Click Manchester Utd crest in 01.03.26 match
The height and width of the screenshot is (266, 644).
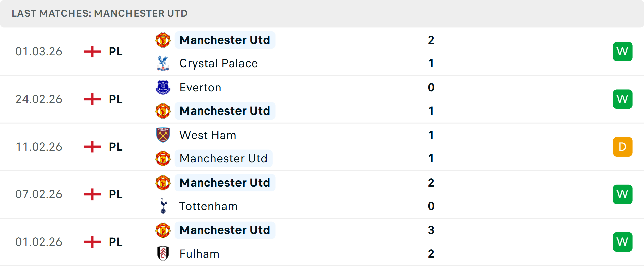point(163,40)
